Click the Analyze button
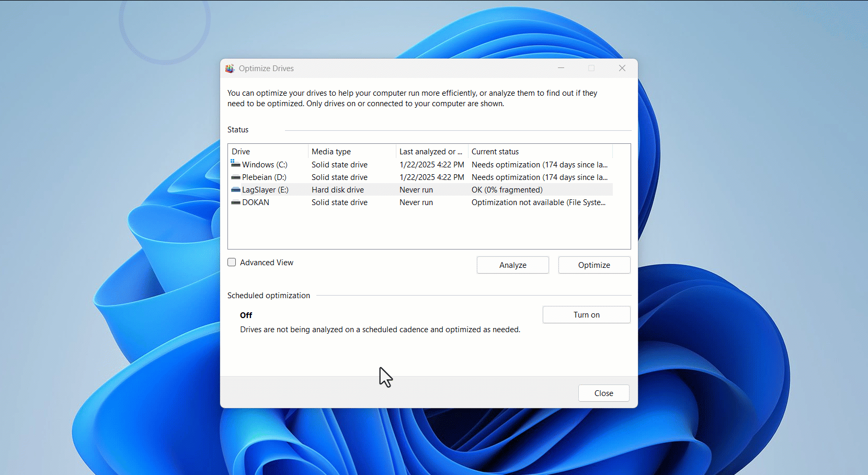This screenshot has width=868, height=475. 512,265
